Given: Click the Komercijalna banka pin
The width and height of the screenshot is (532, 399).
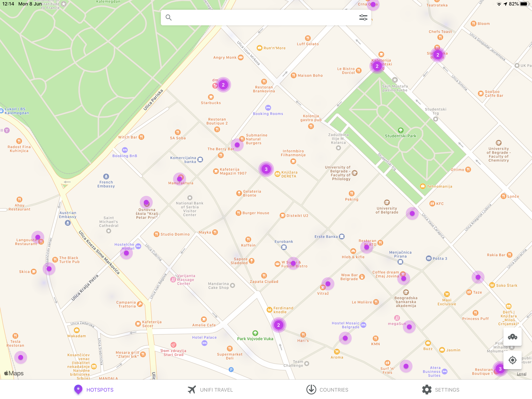Looking at the screenshot, I should (x=200, y=159).
